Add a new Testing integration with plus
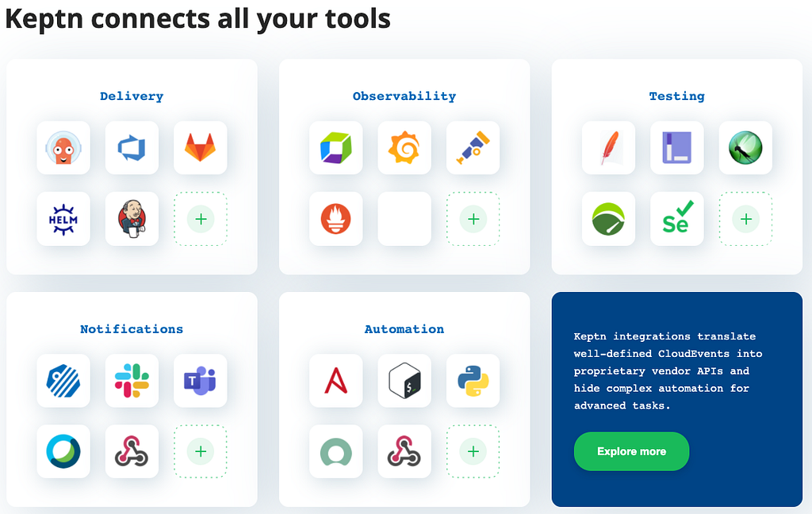This screenshot has height=514, width=812. [745, 219]
